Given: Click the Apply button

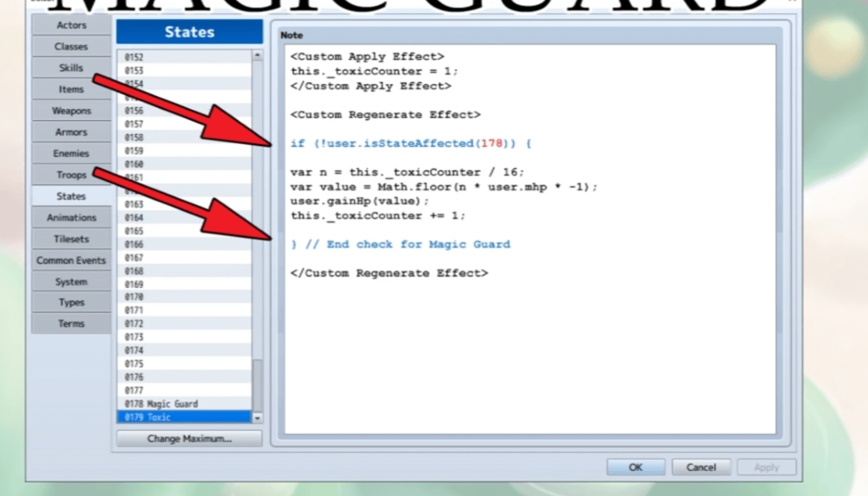Looking at the screenshot, I should point(766,468).
